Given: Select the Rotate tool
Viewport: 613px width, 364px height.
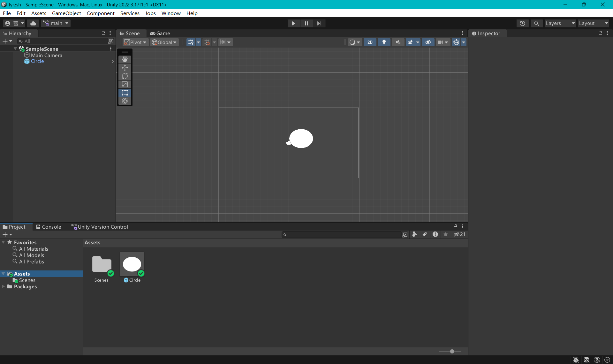Looking at the screenshot, I should 125,76.
